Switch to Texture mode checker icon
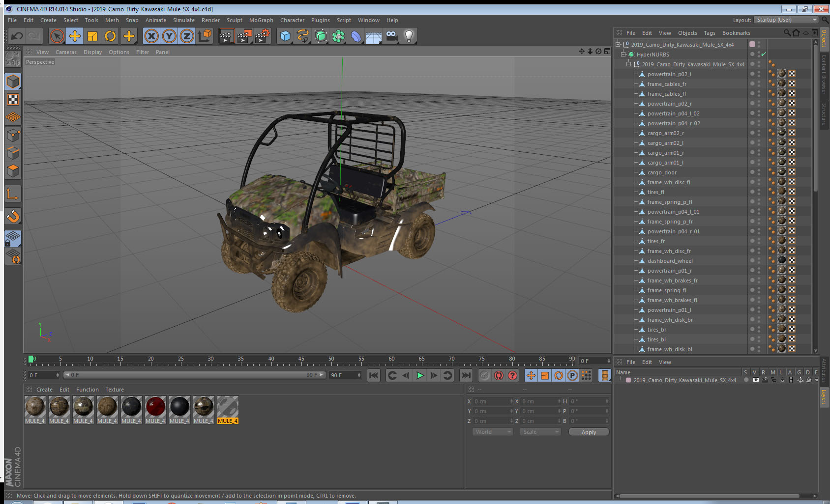 [13, 100]
